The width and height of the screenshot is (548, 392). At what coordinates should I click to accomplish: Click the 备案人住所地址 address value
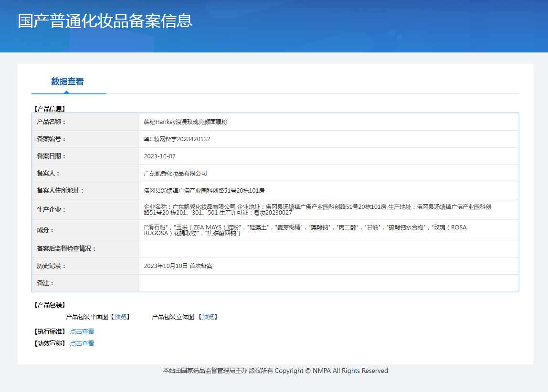coord(204,191)
